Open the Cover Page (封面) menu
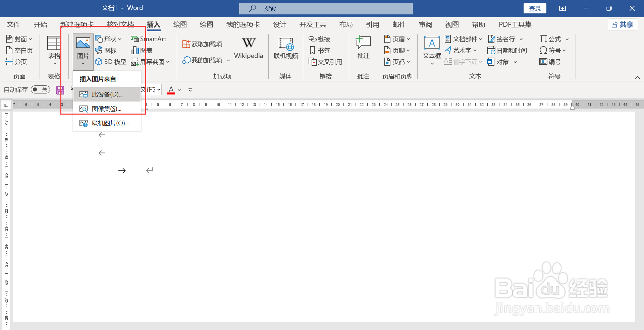Image resolution: width=644 pixels, height=330 pixels. 19,39
